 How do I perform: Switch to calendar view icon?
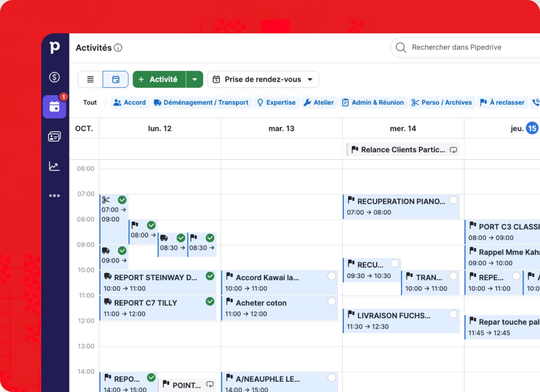(x=116, y=79)
